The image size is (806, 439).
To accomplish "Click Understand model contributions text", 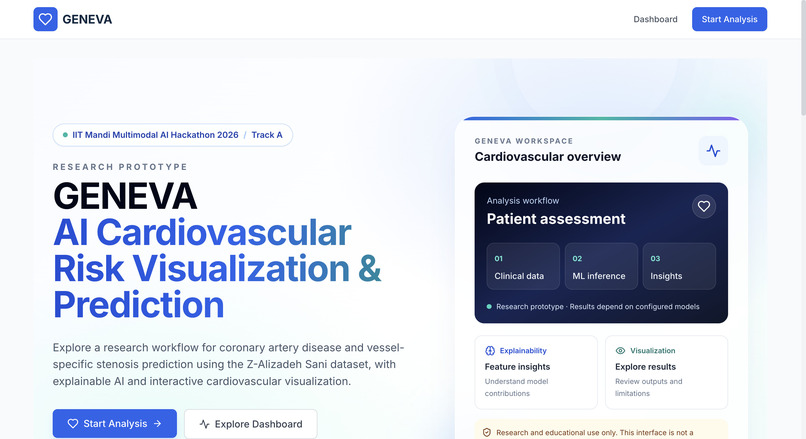I will click(x=517, y=387).
